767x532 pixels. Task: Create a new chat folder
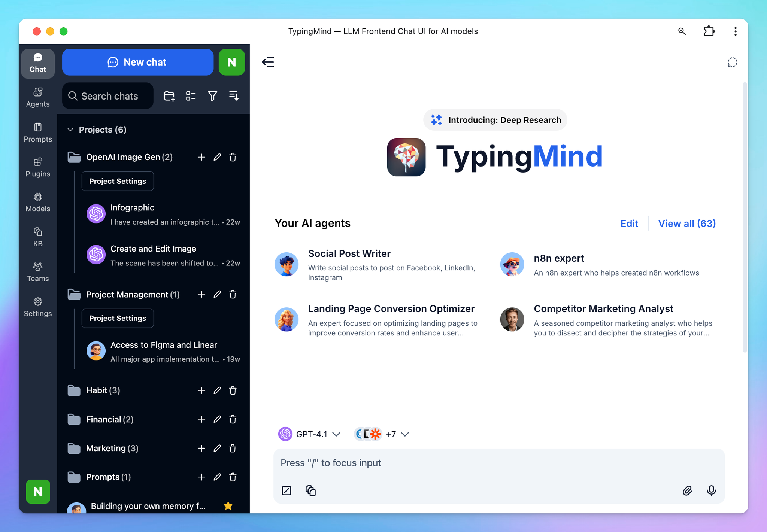(169, 96)
